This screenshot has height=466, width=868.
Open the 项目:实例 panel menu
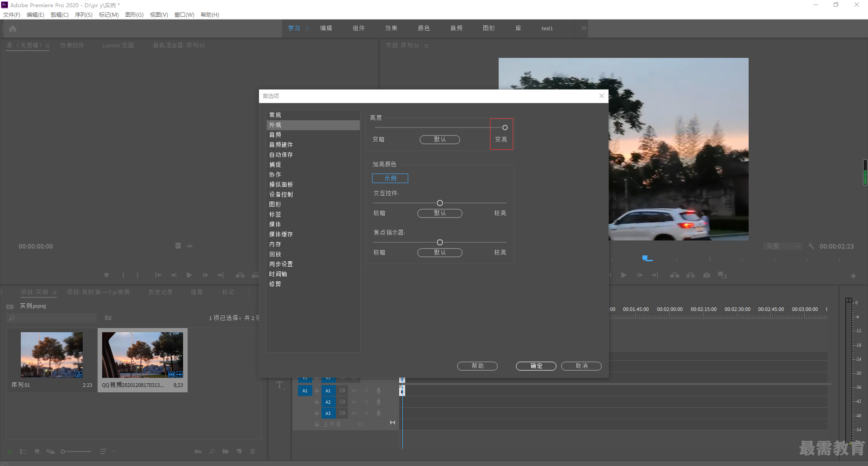pos(55,292)
